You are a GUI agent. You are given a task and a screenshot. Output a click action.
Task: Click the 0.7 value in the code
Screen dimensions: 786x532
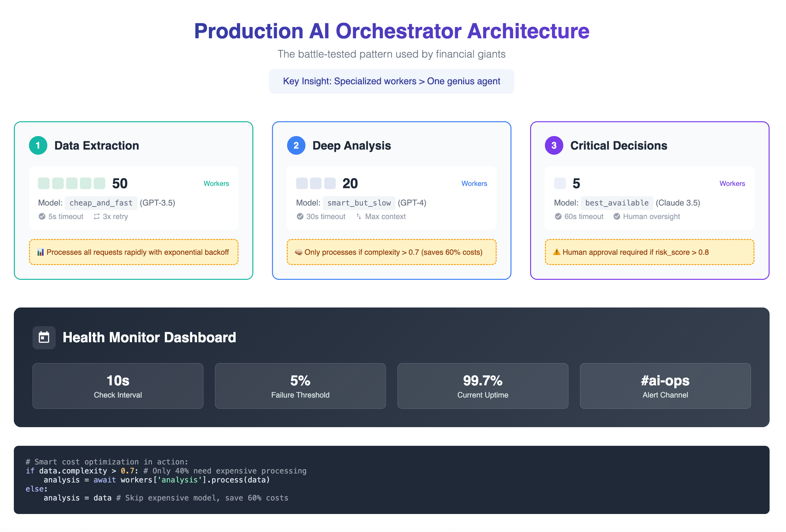coord(127,471)
